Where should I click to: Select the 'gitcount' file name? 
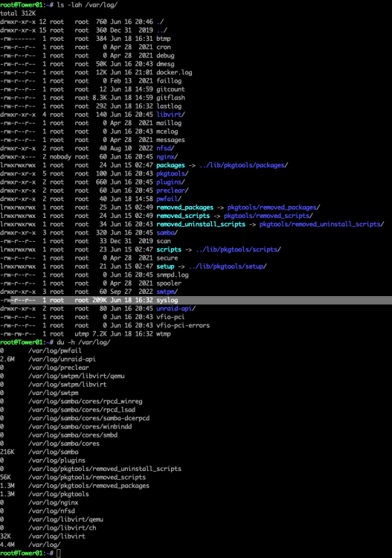coord(171,89)
